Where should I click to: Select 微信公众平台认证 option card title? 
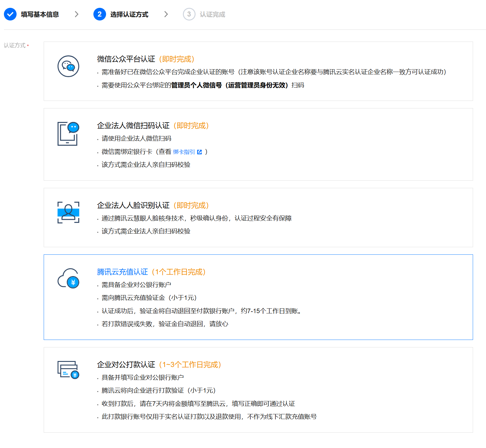(126, 59)
